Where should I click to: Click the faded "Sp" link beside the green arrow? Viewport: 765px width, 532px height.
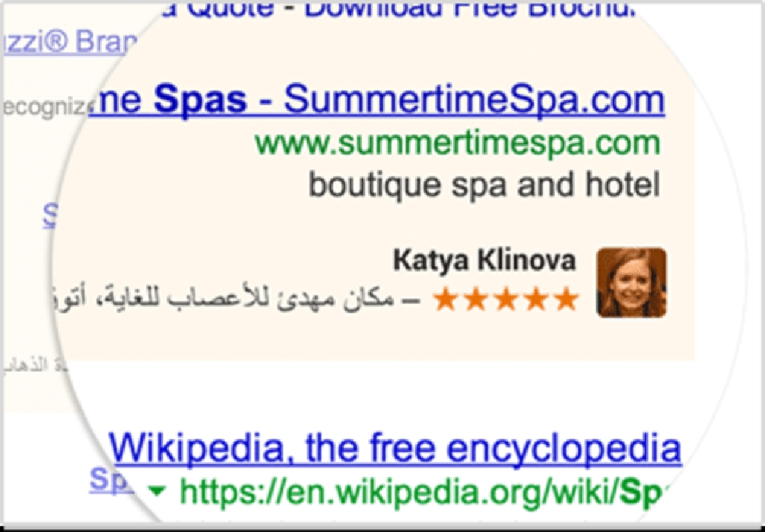tap(108, 479)
